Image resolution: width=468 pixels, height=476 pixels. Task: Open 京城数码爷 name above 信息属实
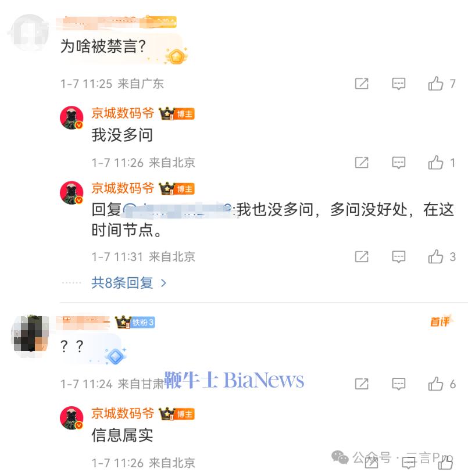coord(123,413)
